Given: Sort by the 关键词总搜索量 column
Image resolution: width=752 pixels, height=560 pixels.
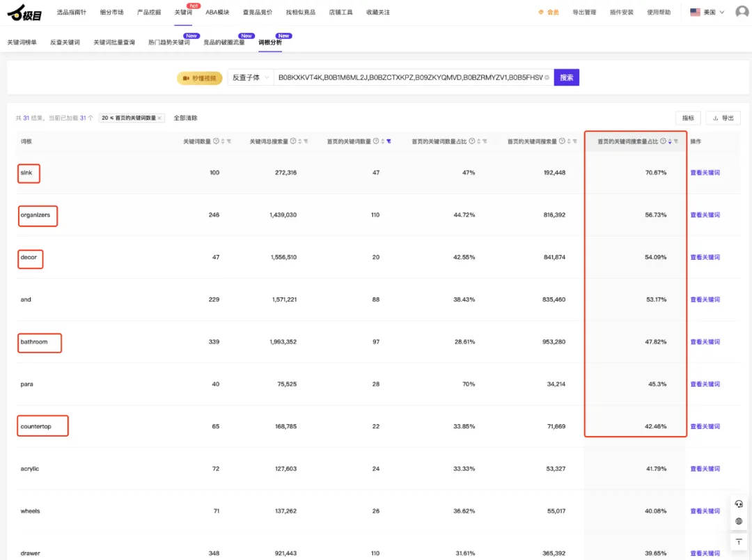Looking at the screenshot, I should pyautogui.click(x=299, y=141).
